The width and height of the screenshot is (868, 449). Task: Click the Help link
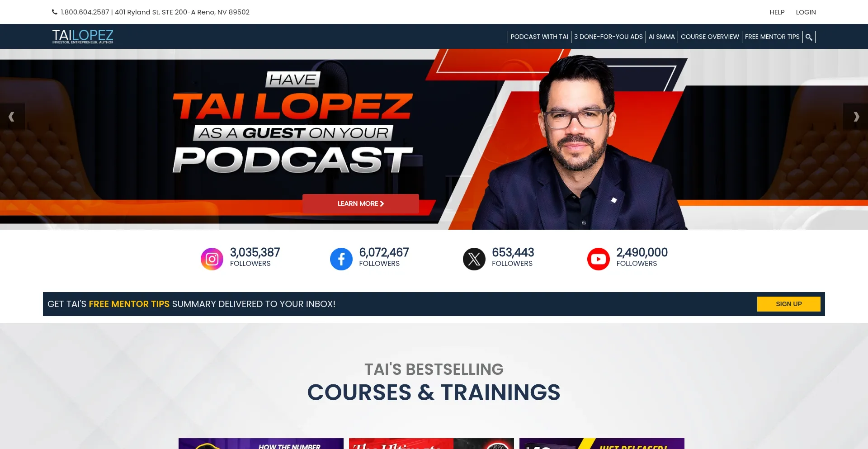click(777, 12)
